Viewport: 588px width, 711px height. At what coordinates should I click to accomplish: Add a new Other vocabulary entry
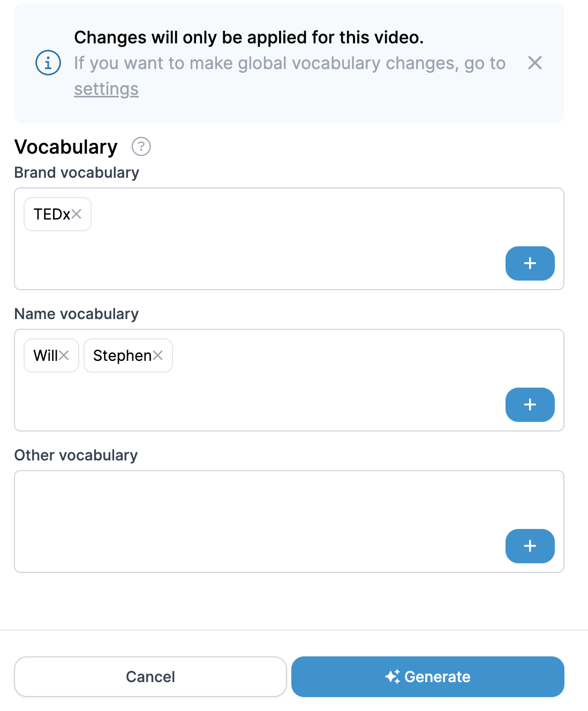pyautogui.click(x=530, y=546)
